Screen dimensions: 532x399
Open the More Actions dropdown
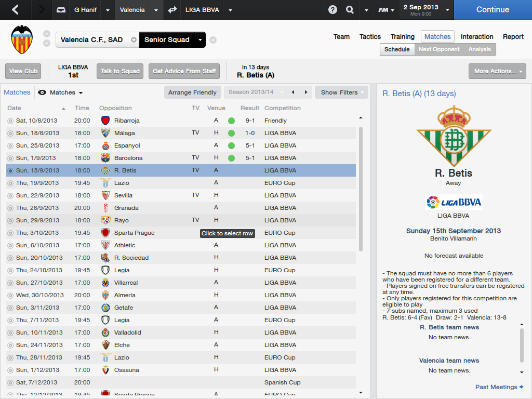[497, 71]
